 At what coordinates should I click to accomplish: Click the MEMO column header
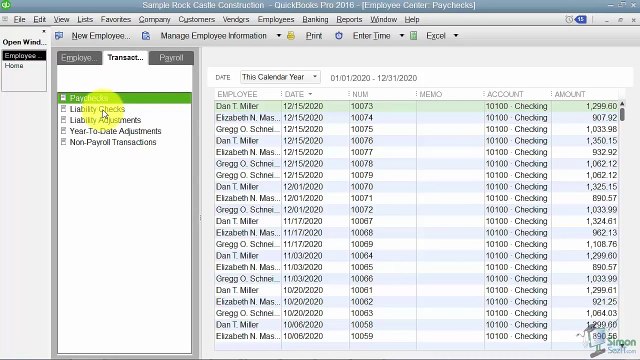[450, 94]
